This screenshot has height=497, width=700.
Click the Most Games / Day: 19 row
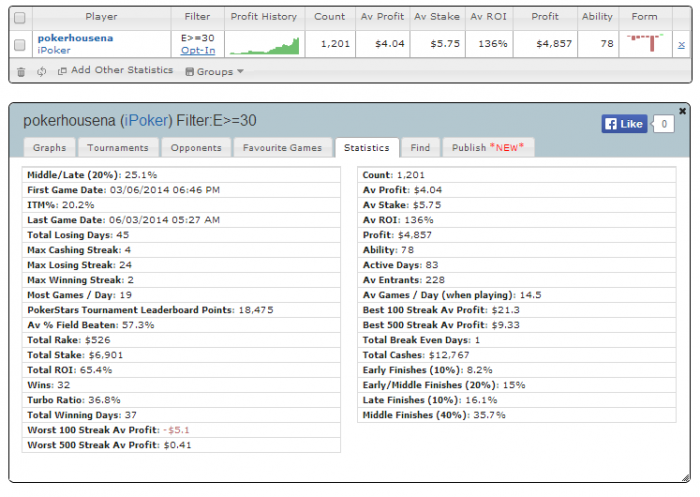click(181, 295)
